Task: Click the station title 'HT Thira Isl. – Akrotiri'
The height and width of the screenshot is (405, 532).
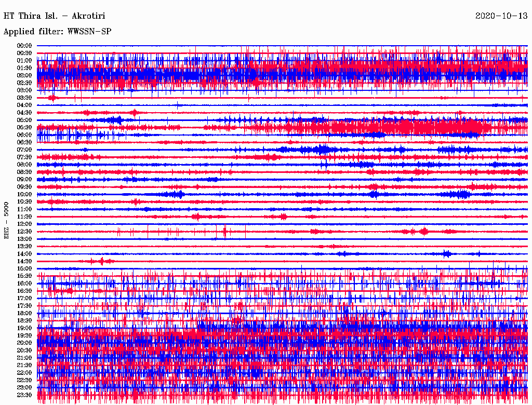Action: (x=54, y=16)
